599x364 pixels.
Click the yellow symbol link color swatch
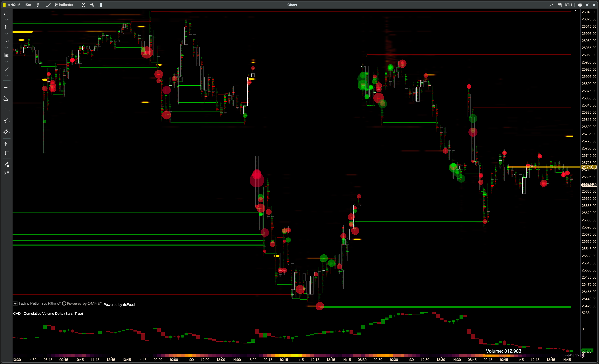pos(4,5)
